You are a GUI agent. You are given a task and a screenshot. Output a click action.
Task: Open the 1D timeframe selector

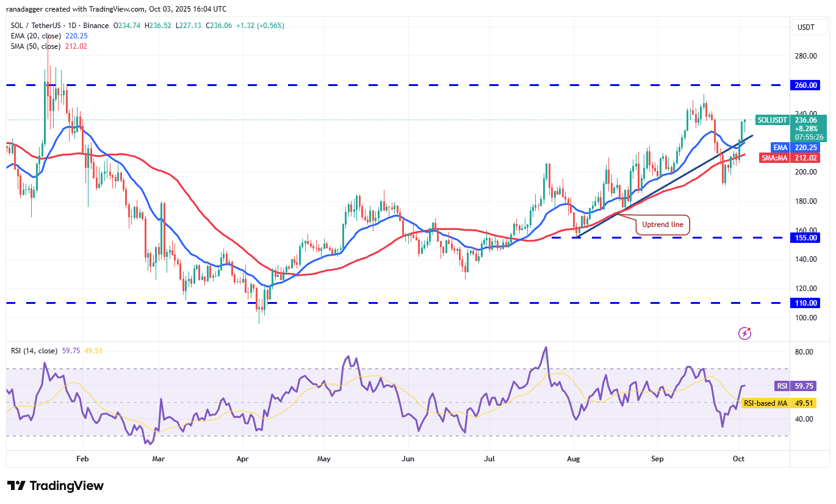(71, 26)
